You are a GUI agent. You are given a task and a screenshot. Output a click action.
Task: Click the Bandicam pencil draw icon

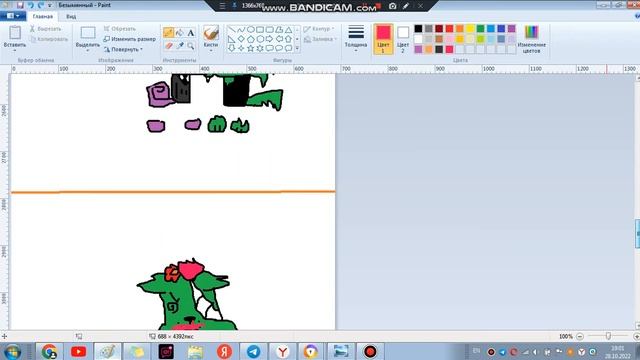[x=406, y=6]
